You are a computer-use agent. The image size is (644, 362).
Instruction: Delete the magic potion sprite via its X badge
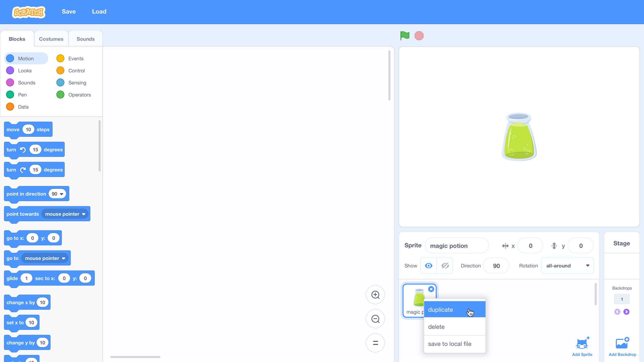click(x=431, y=289)
